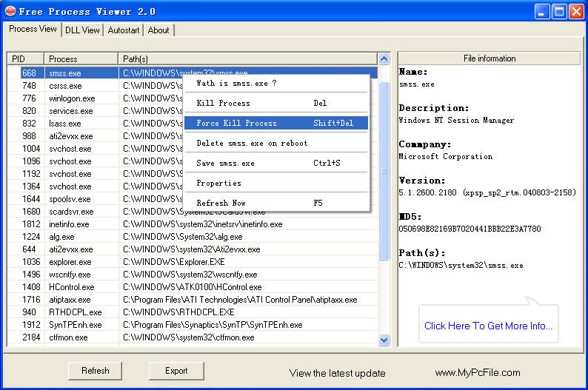588x390 pixels.
Task: Select the alg.exe process row
Action: [193, 237]
